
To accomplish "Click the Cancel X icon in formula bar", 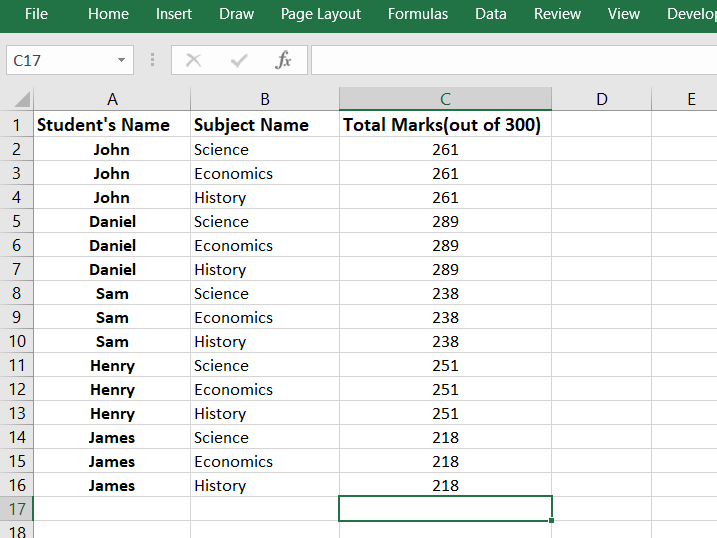I will [193, 61].
